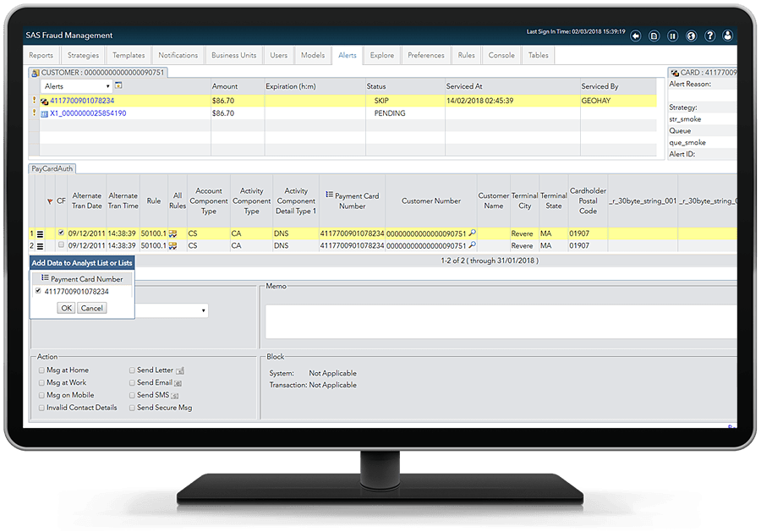Open the help question mark icon
The image size is (761, 532).
[709, 36]
